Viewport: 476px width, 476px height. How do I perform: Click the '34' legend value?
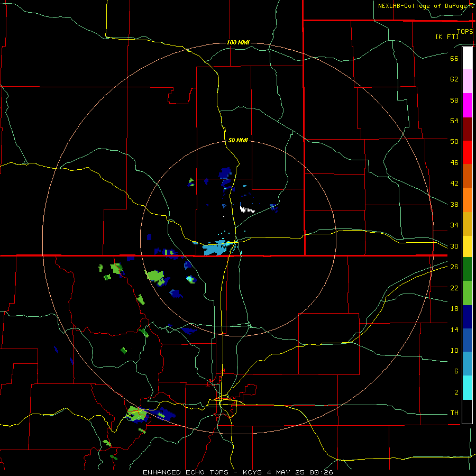pos(454,225)
